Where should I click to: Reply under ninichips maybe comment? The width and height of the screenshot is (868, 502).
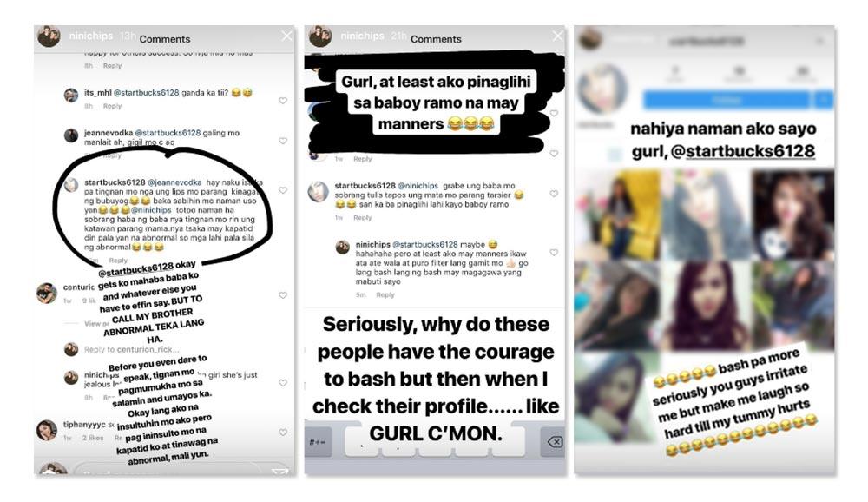point(385,294)
